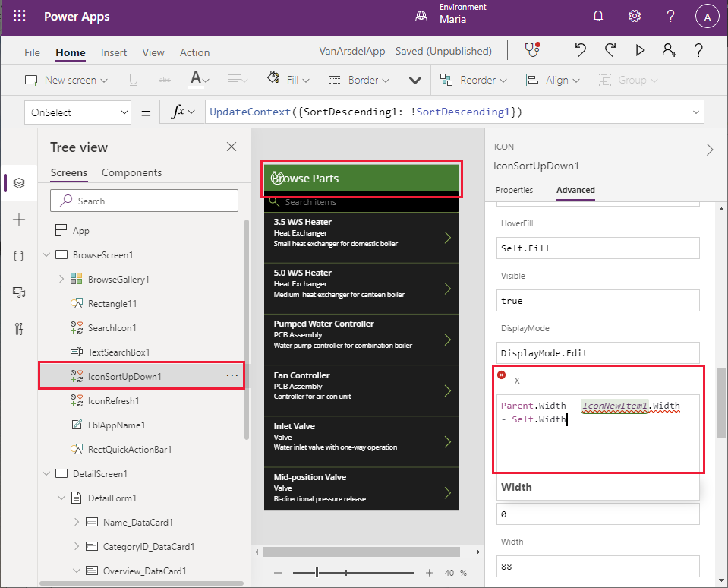Click the zoom slider handle
728x588 pixels.
(x=317, y=572)
